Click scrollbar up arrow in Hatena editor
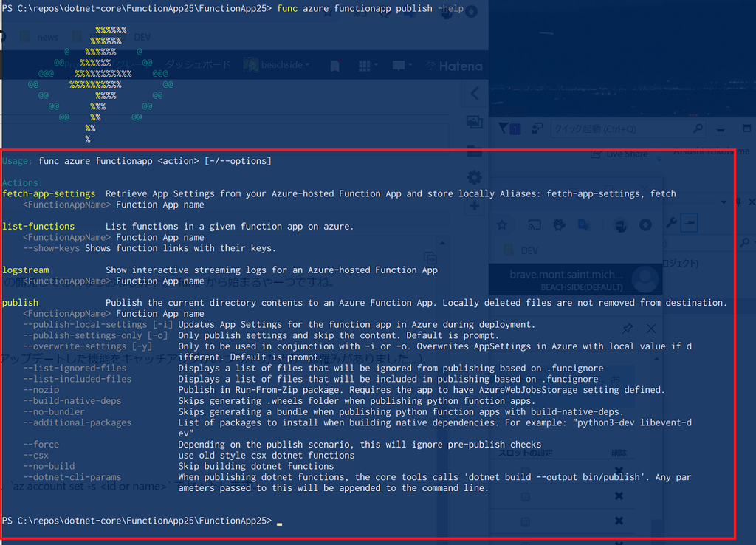This screenshot has width=756, height=545. [x=442, y=243]
